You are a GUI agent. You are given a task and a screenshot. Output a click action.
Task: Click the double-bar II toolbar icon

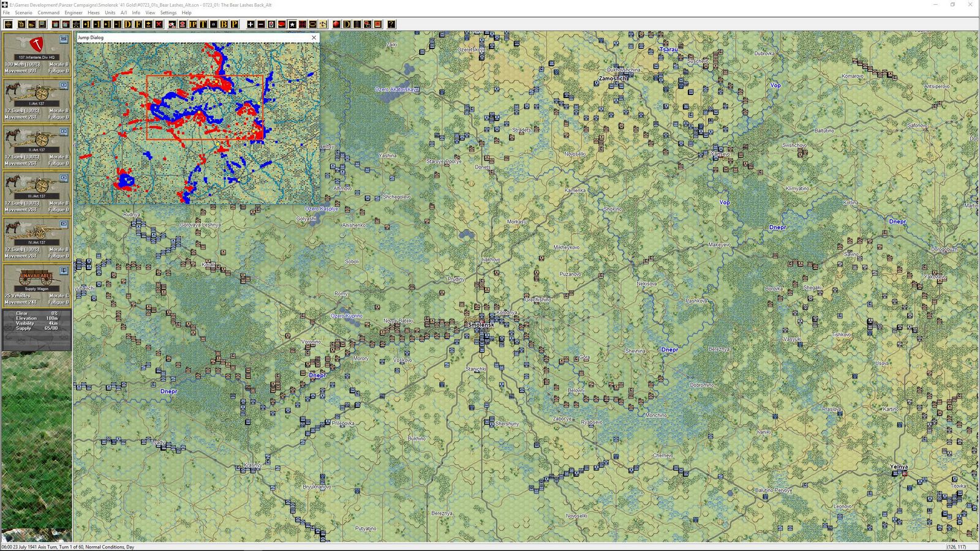click(x=356, y=24)
